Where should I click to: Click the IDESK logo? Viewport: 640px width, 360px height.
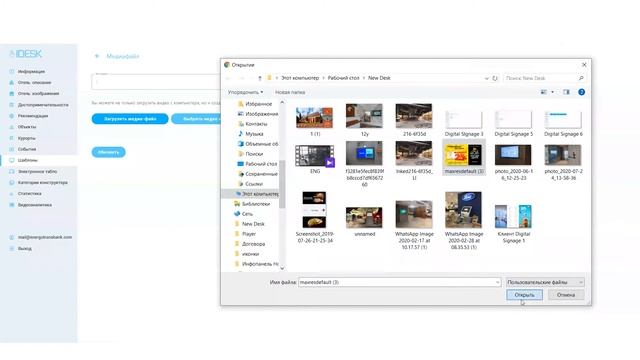pyautogui.click(x=26, y=53)
